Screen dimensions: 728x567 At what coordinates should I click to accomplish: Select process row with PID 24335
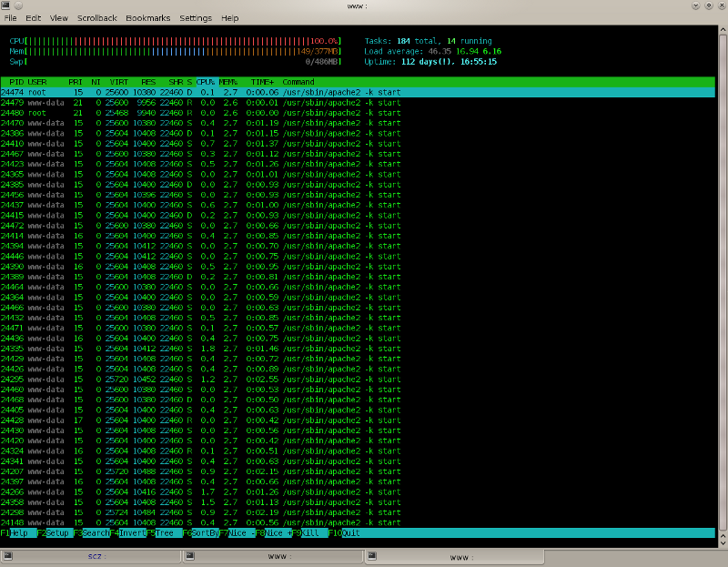pos(358,349)
